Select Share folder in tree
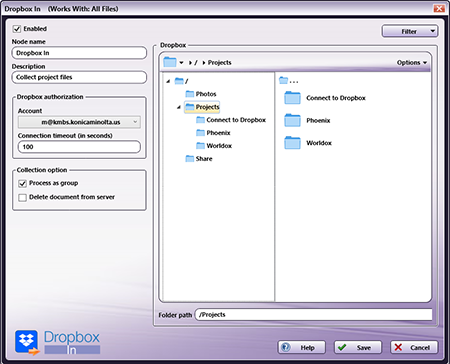This screenshot has height=364, width=450. [x=204, y=159]
